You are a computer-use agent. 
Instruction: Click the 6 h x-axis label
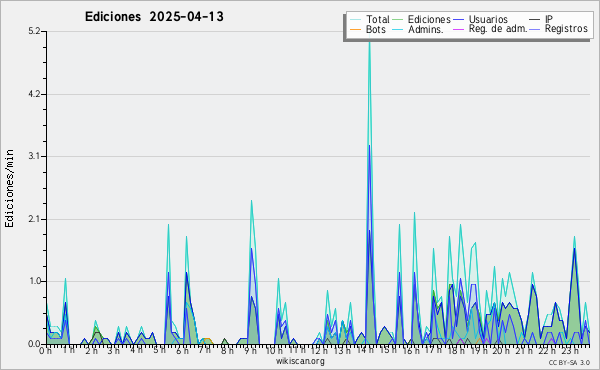[182, 351]
